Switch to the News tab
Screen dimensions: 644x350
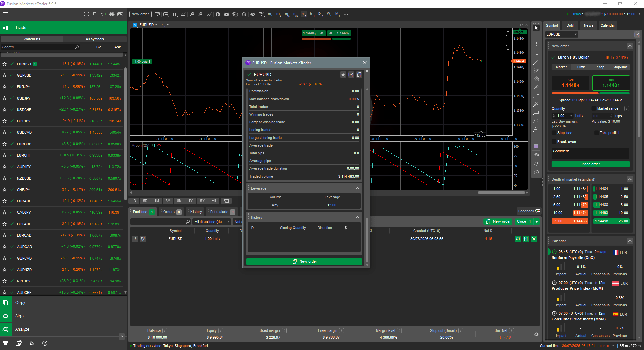click(x=589, y=25)
